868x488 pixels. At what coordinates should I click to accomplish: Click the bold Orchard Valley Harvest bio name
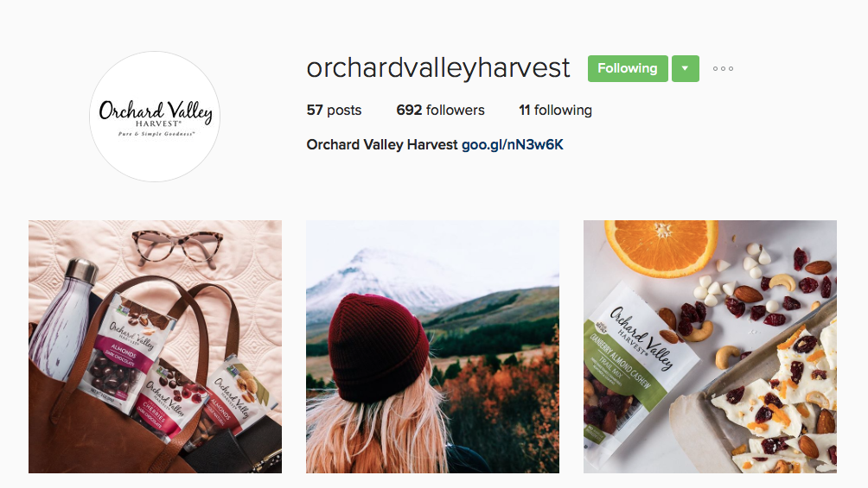(x=382, y=144)
